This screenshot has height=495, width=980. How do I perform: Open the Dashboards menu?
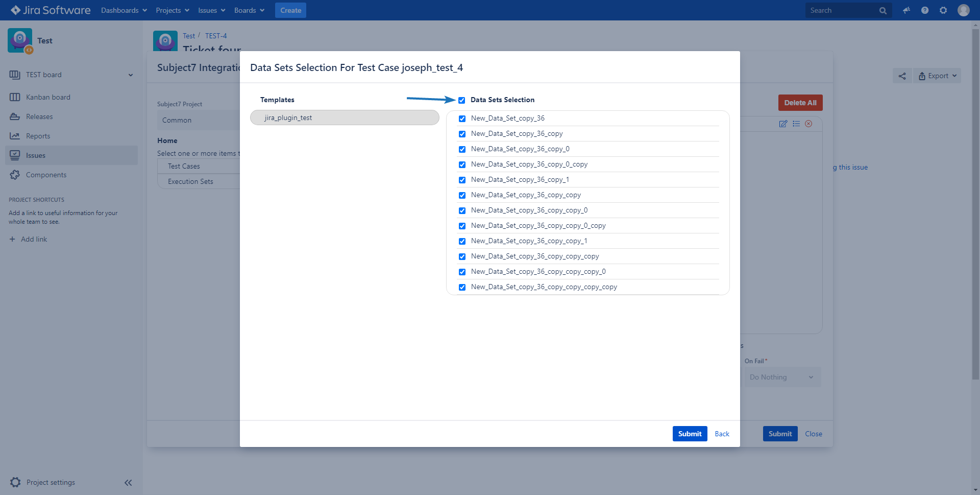point(124,10)
